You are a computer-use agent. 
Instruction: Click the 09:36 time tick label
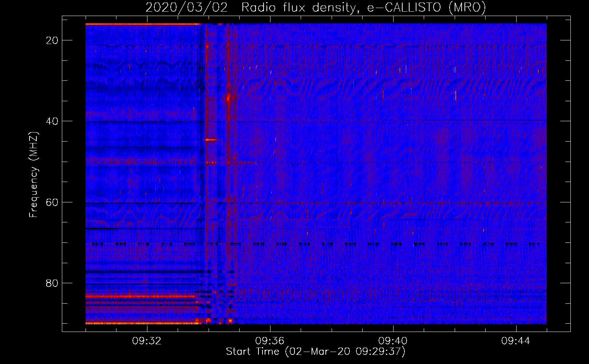[x=270, y=341]
